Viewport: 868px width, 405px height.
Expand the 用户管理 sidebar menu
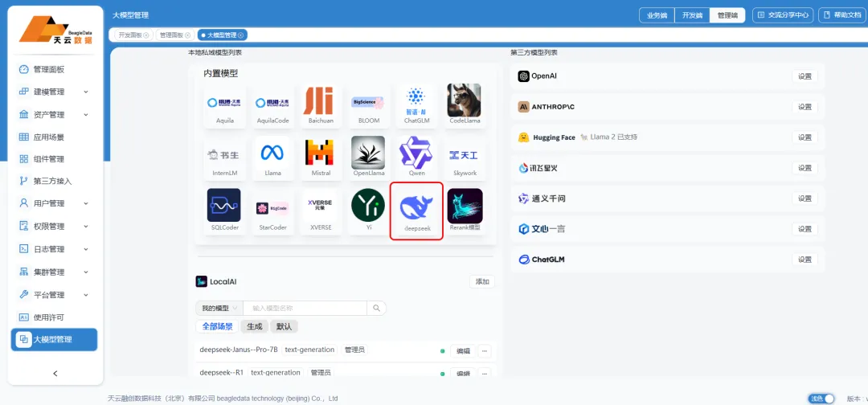click(x=55, y=203)
